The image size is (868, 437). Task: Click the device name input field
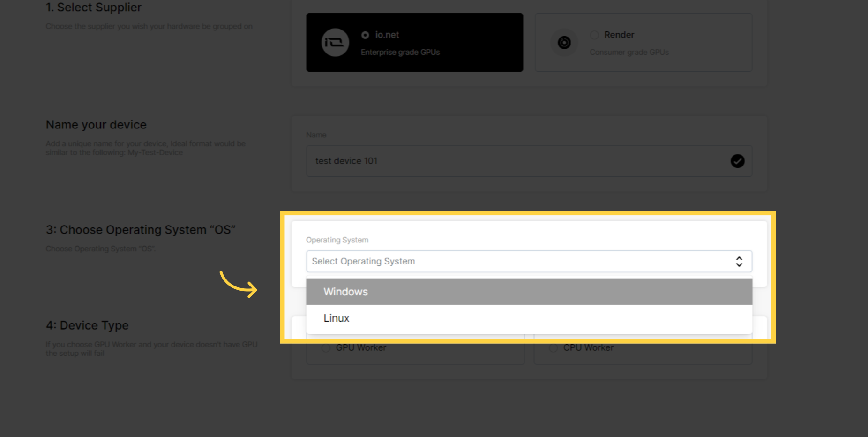pyautogui.click(x=529, y=161)
